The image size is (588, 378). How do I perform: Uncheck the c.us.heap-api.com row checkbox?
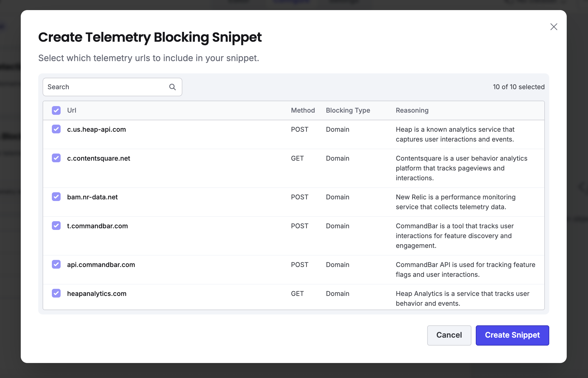56,129
